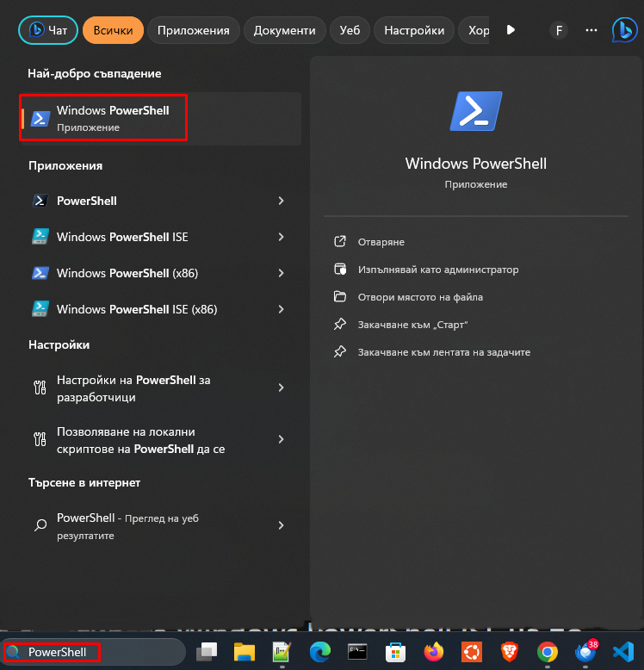The image size is (644, 670).
Task: Open Google Chrome from the taskbar
Action: tap(547, 652)
